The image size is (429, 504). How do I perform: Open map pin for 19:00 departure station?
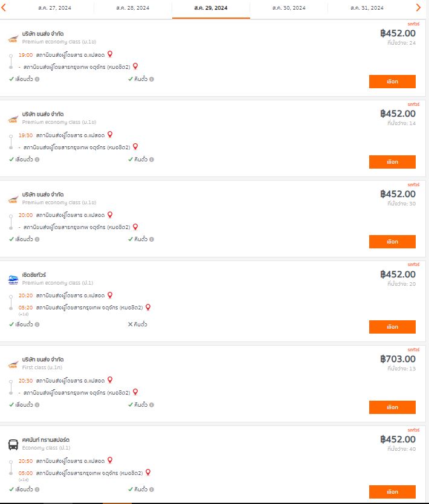coord(110,54)
